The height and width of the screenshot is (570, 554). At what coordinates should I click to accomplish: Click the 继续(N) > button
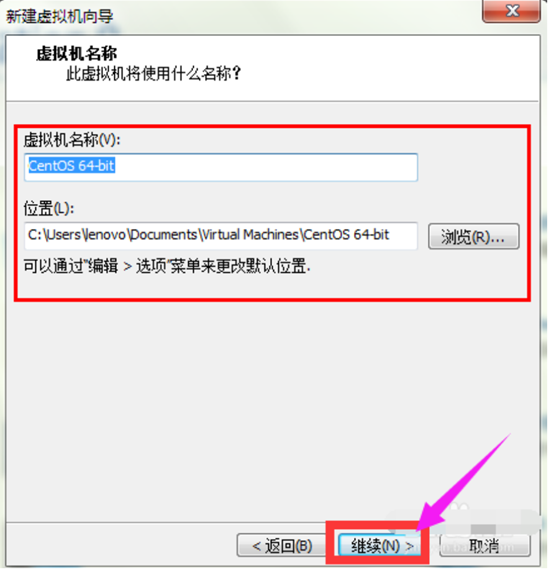click(380, 546)
